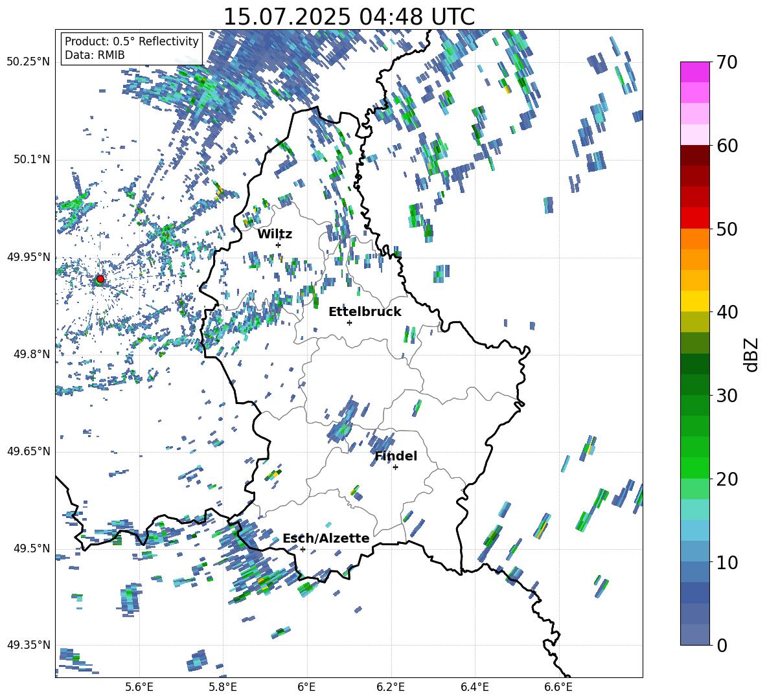Screen dimensions: 767x700
Task: Click the 6.6°E longitude label
Action: click(558, 687)
